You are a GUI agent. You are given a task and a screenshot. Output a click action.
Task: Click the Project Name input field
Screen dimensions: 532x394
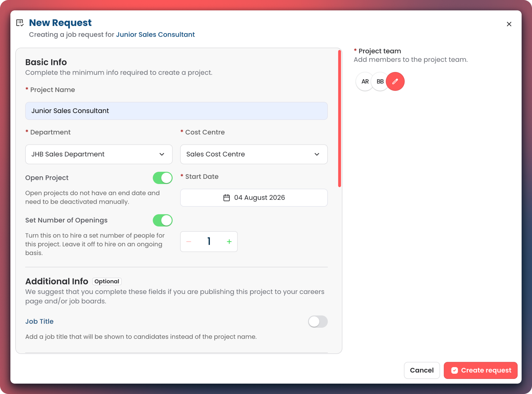click(176, 111)
